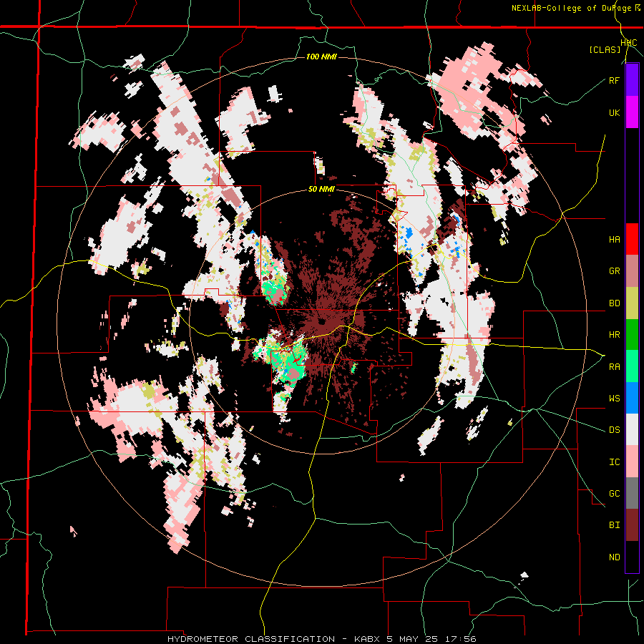Click the RA legend label

[x=614, y=367]
